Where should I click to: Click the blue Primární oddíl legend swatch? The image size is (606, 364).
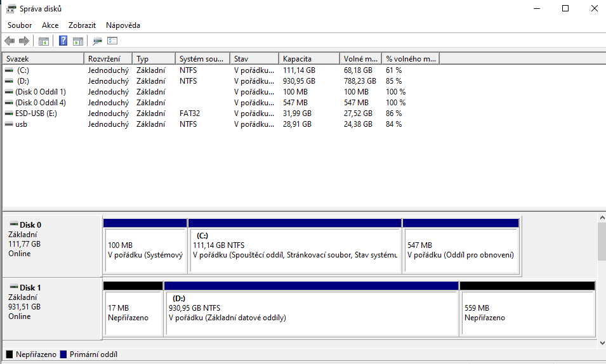[x=63, y=354]
